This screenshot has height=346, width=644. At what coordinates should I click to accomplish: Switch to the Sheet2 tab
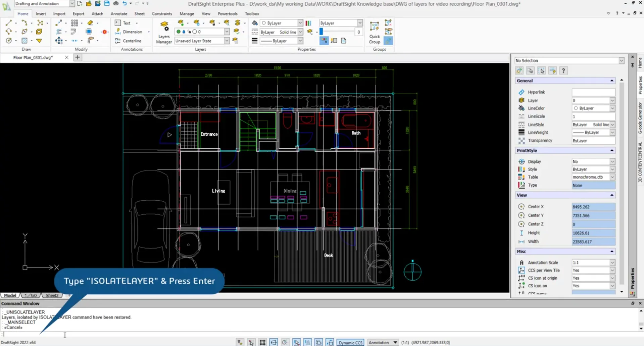point(52,295)
